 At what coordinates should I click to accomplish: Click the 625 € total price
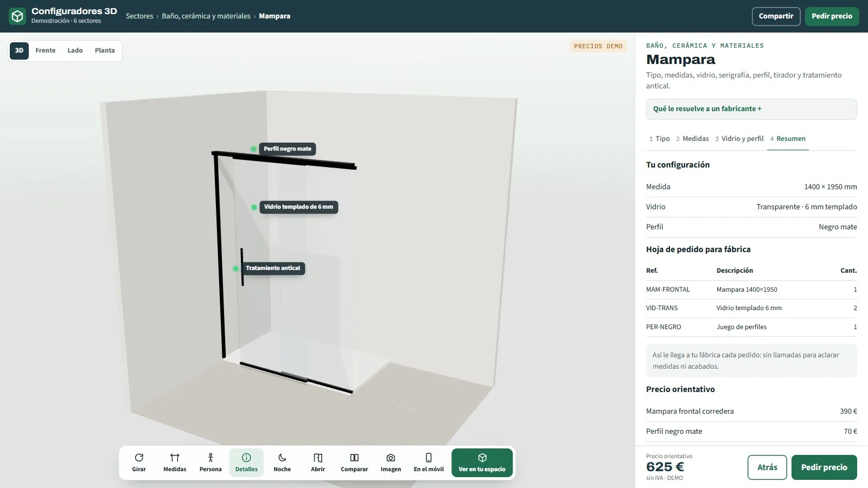[x=665, y=467]
